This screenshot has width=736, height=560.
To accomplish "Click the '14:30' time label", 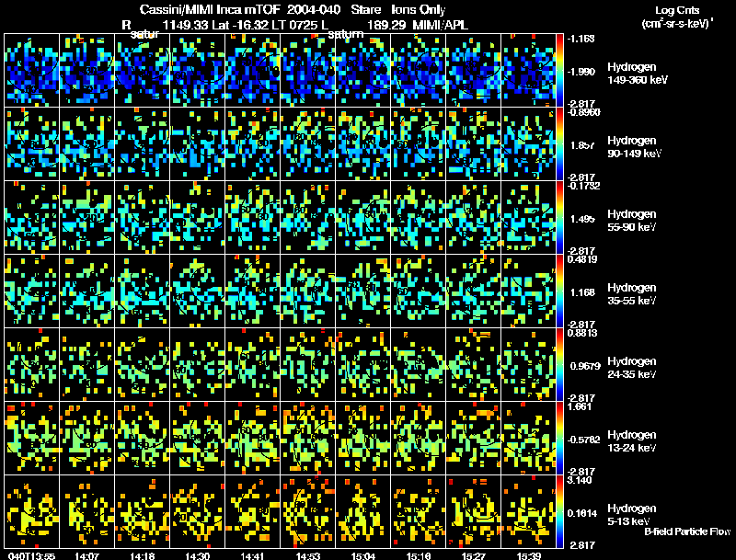I will pos(198,555).
